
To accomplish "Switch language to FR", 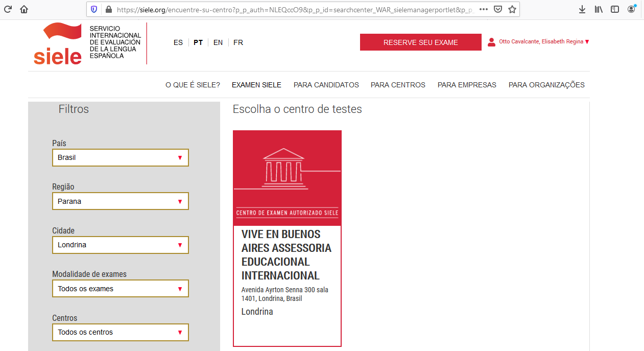I will [x=238, y=43].
